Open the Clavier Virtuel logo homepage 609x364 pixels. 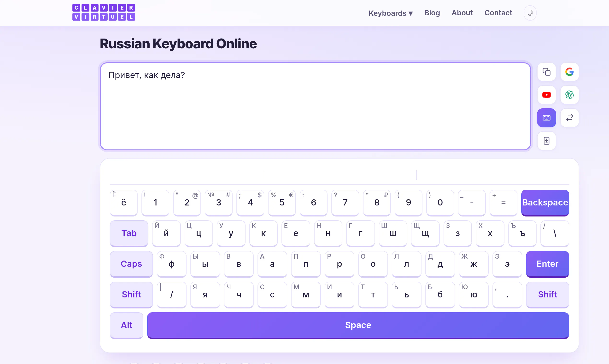(104, 12)
